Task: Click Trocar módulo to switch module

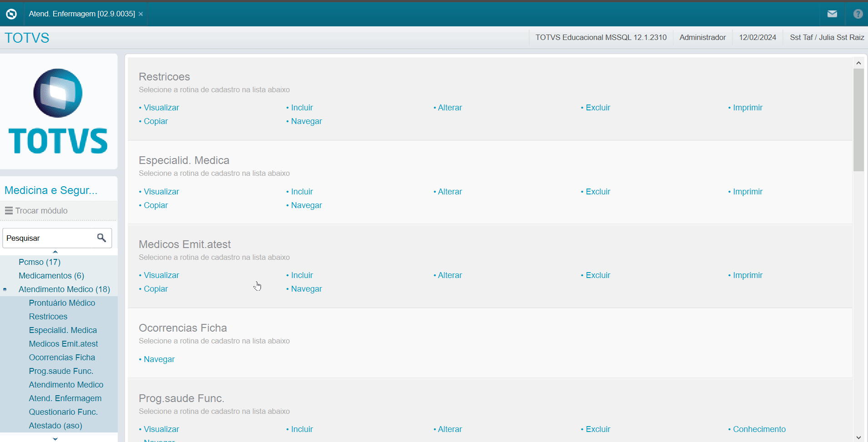Action: [x=41, y=211]
